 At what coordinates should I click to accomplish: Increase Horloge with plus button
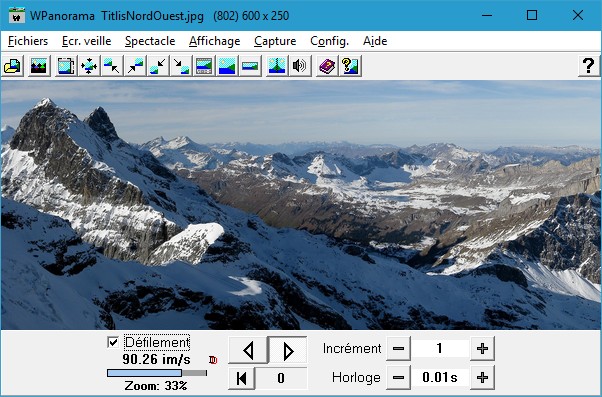(x=482, y=377)
